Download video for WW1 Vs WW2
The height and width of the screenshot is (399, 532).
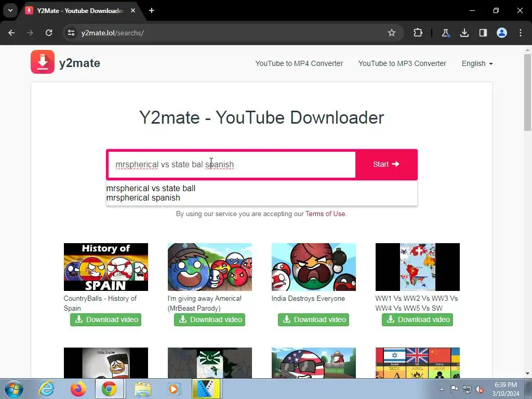click(417, 320)
